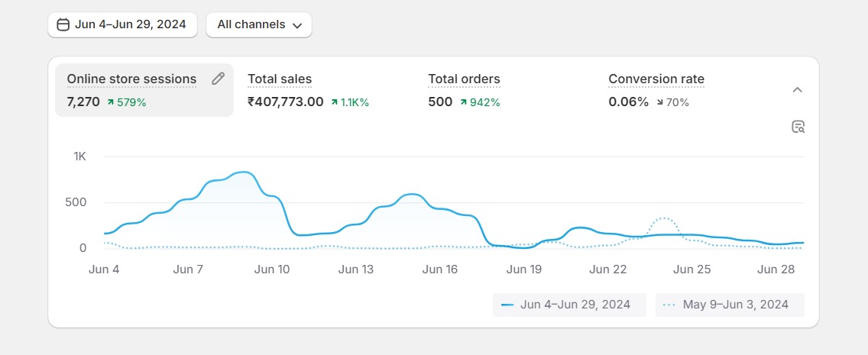Click the up arrow next to 1.1K%
Image resolution: width=868 pixels, height=355 pixels.
coord(335,102)
